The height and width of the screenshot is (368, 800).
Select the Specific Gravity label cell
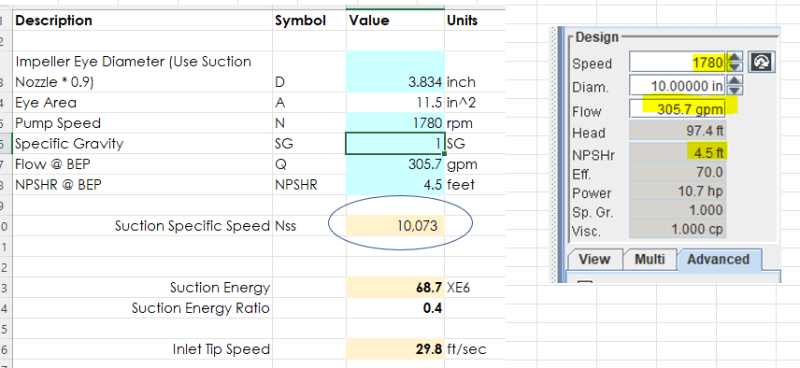[142, 143]
